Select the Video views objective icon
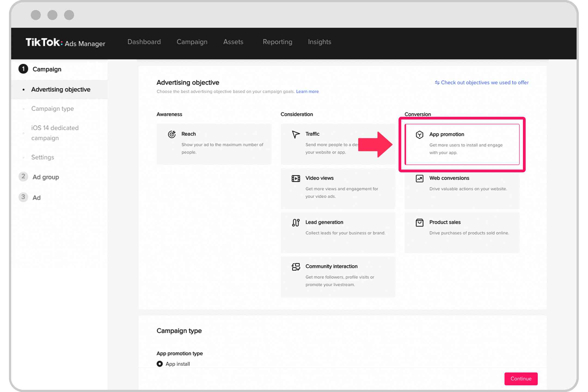The width and height of the screenshot is (588, 392). pos(296,178)
